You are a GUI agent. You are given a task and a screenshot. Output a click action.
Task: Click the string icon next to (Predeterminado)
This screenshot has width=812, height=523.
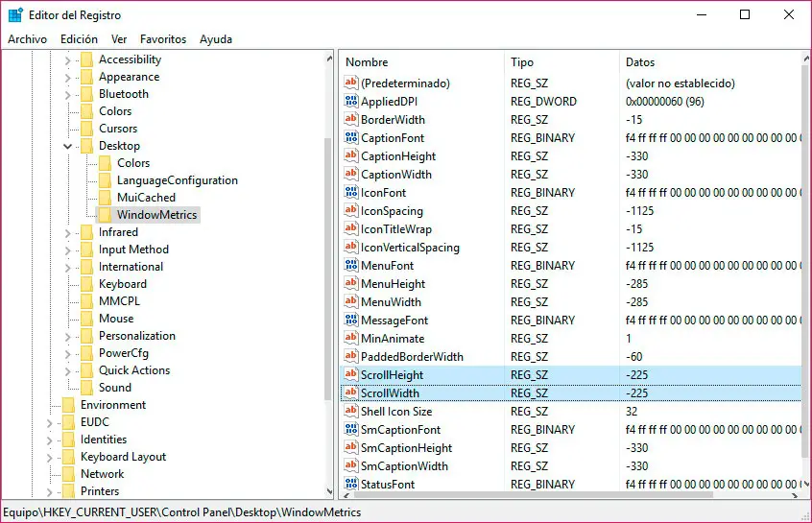(x=351, y=83)
